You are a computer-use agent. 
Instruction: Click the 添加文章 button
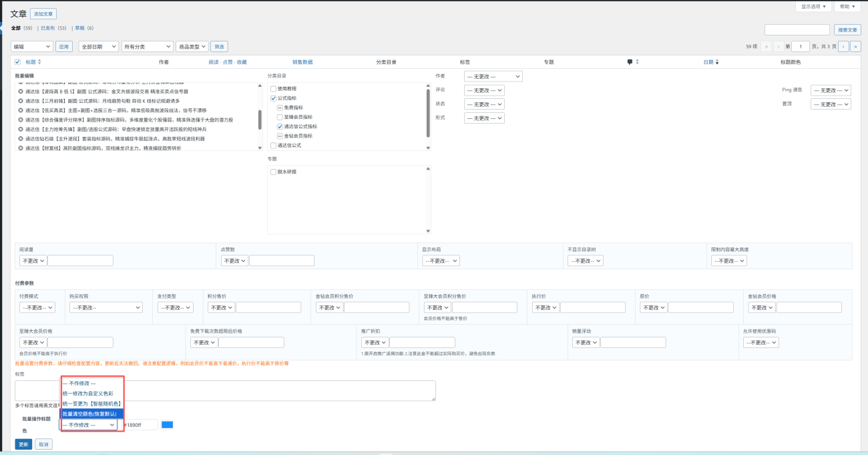tap(43, 13)
